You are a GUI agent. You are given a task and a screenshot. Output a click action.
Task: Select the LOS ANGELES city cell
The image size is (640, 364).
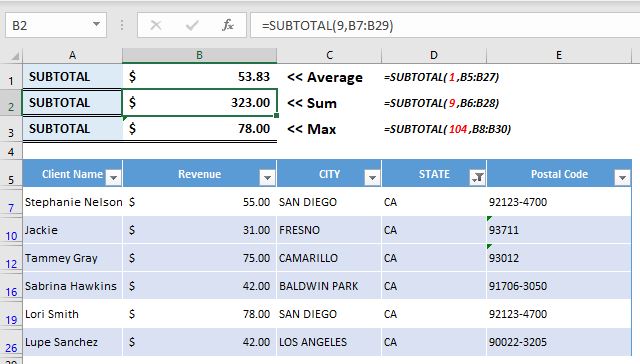tap(329, 342)
